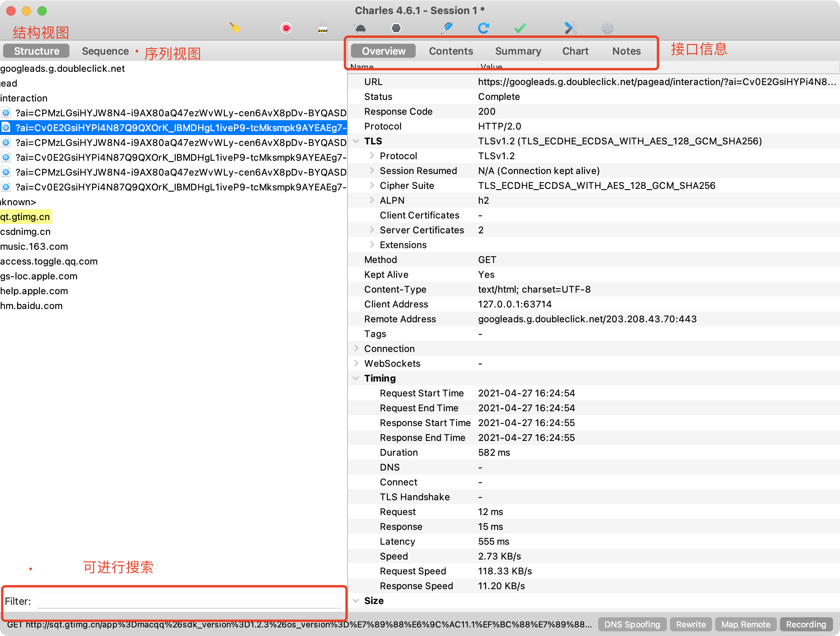Screen dimensions: 840x636
Task: Expand the Connection section
Action: coord(356,348)
